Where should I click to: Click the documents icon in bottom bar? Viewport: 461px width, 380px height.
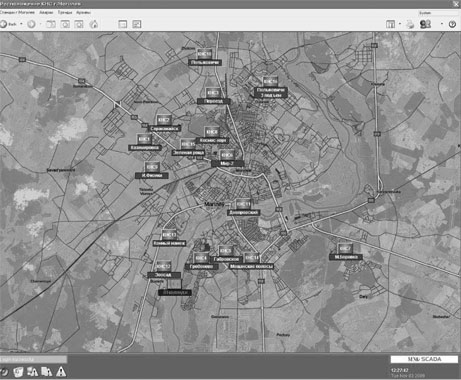click(47, 371)
